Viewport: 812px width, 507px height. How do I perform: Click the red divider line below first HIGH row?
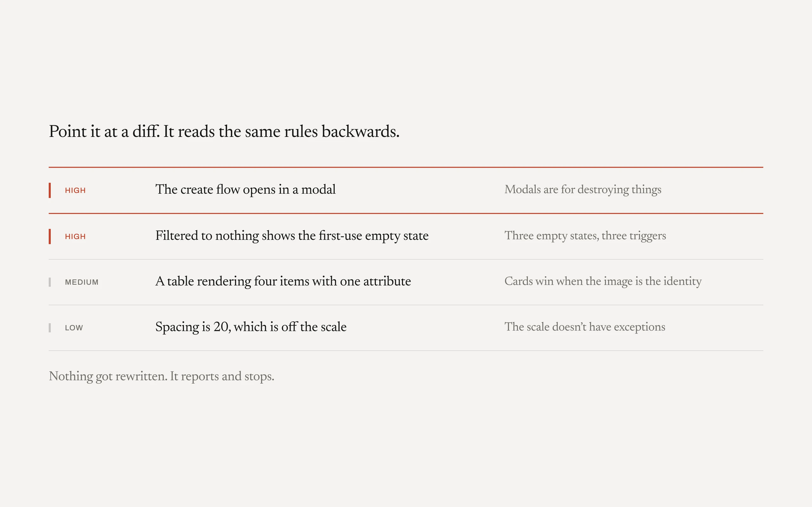coord(406,213)
